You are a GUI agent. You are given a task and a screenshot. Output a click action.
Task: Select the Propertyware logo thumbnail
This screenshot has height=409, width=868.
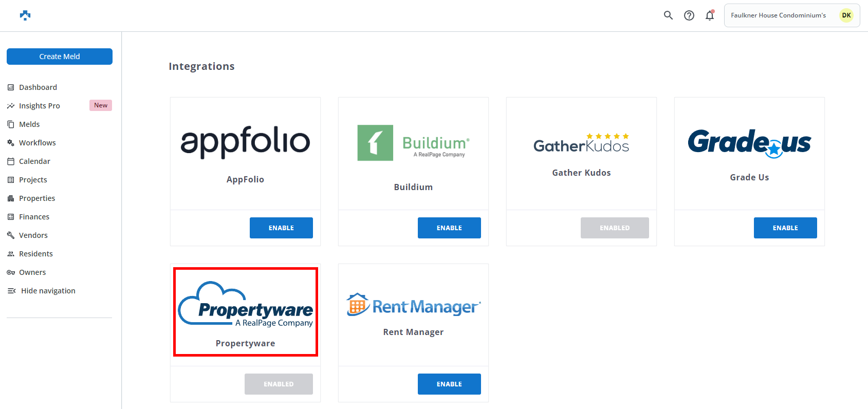(245, 305)
